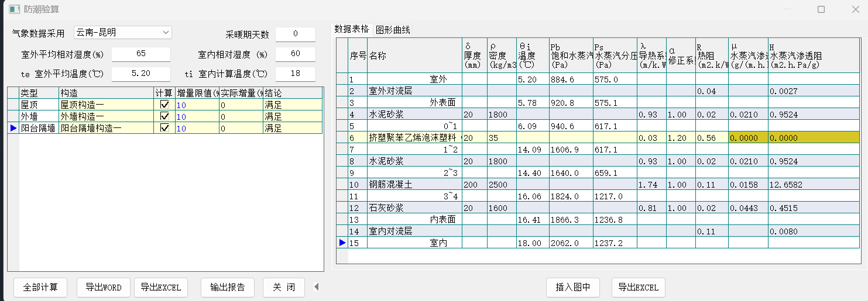Viewport: 868px width, 301px height.
Task: Select the 数据表格 tab
Action: click(352, 29)
